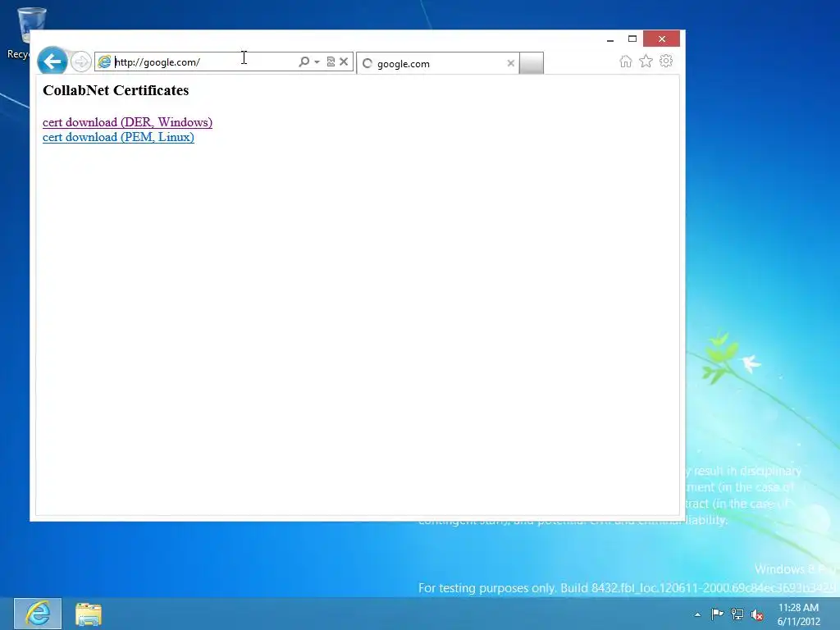Image resolution: width=840 pixels, height=630 pixels.
Task: Toggle the compatibility view icon
Action: click(x=331, y=62)
